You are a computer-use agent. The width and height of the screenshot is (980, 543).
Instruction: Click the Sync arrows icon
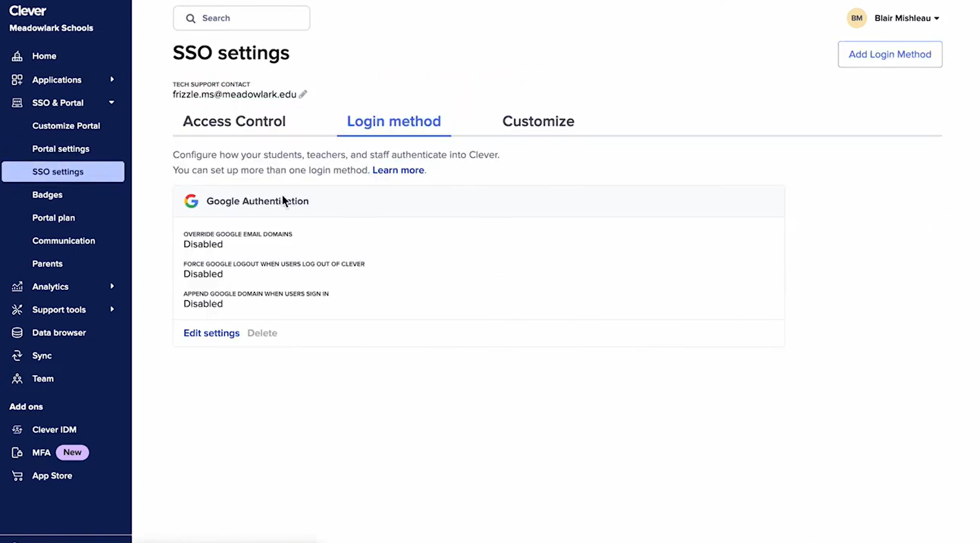[17, 356]
